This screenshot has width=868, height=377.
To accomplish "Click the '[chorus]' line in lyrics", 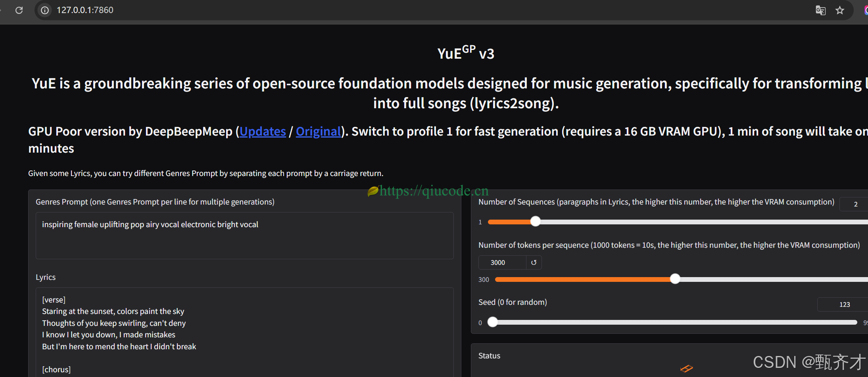I will coord(56,369).
